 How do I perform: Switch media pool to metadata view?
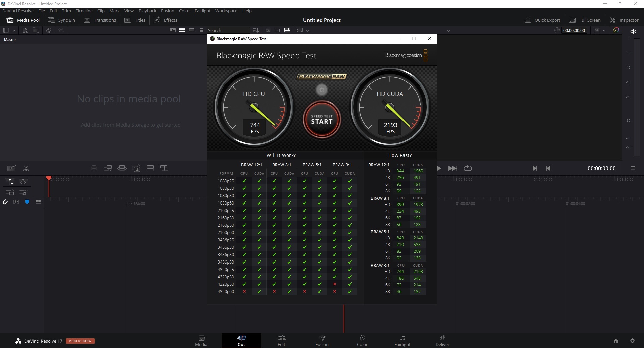click(173, 30)
